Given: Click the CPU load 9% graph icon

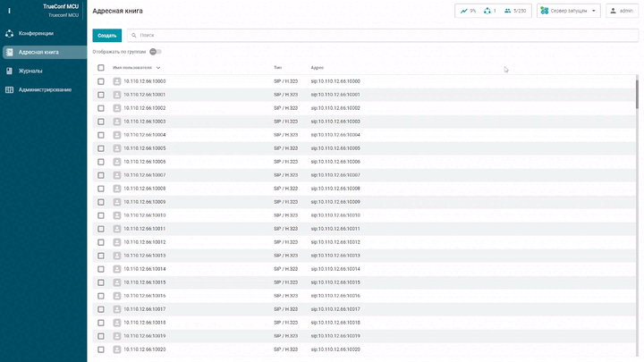Looking at the screenshot, I should coord(463,11).
